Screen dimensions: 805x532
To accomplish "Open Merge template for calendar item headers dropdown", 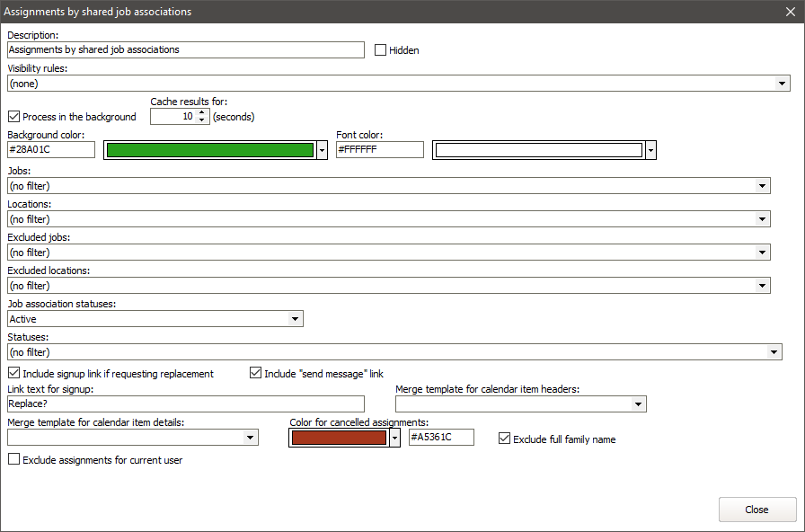I will click(x=638, y=404).
